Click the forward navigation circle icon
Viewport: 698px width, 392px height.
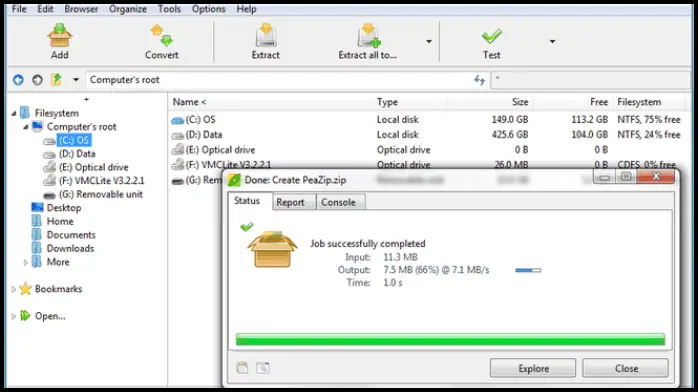point(37,80)
